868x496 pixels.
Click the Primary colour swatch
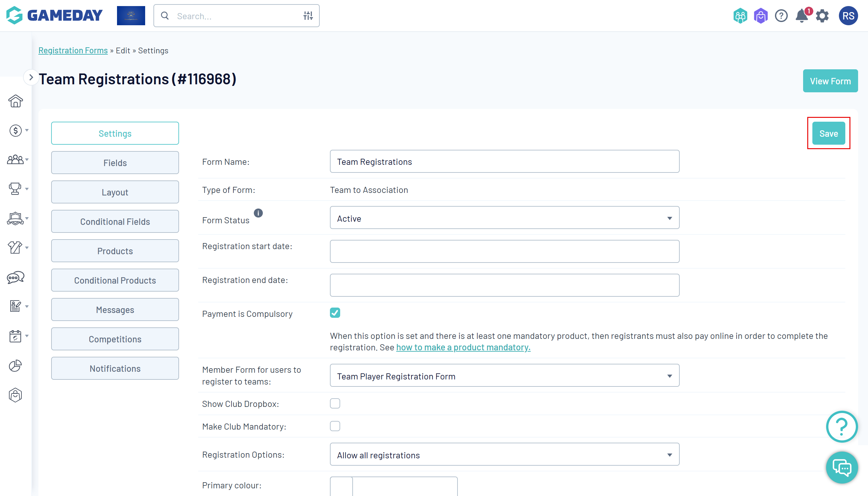341,486
